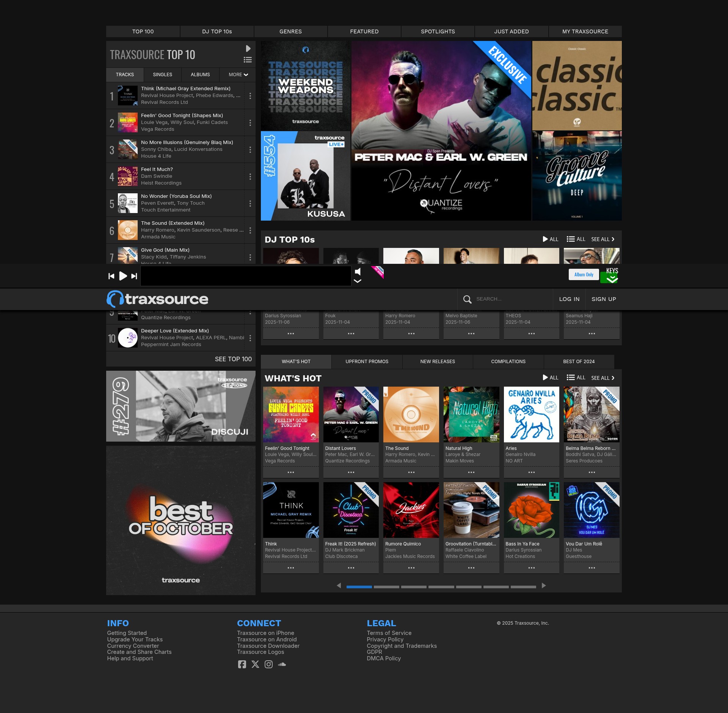Expand the MORE dropdown in Top 10
This screenshot has width=728, height=713.
pos(238,75)
